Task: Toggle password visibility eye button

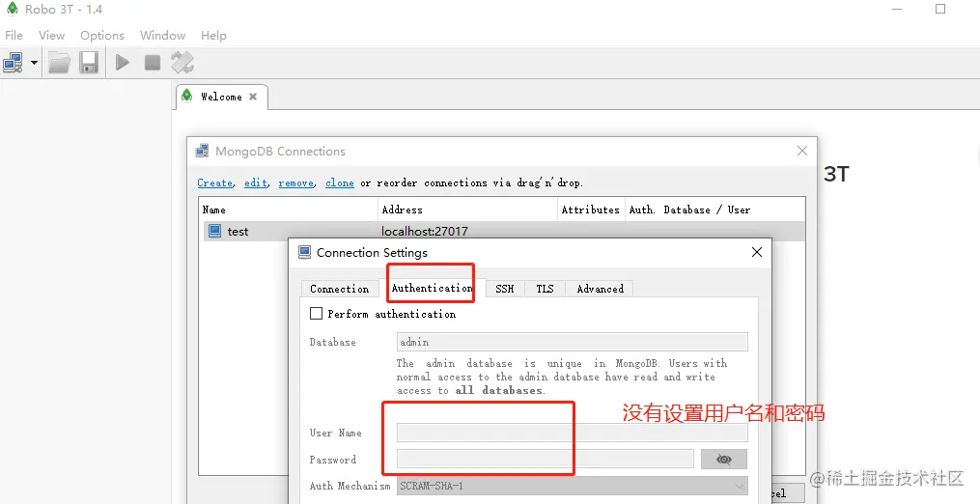Action: [x=724, y=459]
